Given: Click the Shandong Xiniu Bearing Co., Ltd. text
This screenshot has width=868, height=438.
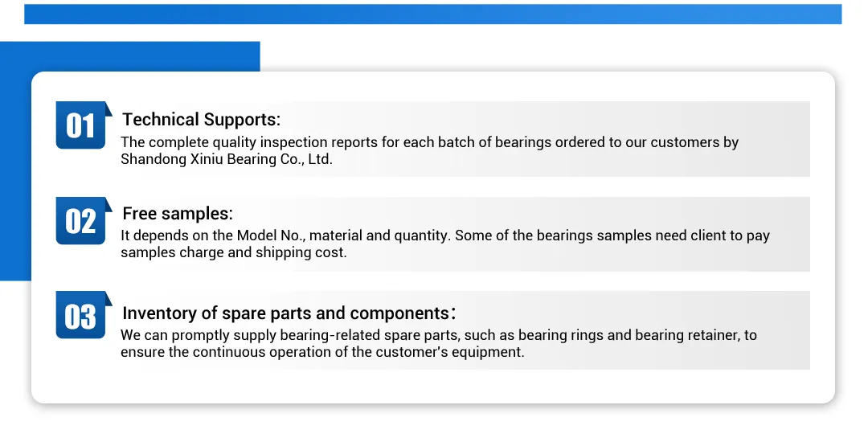Looking at the screenshot, I should tap(226, 159).
